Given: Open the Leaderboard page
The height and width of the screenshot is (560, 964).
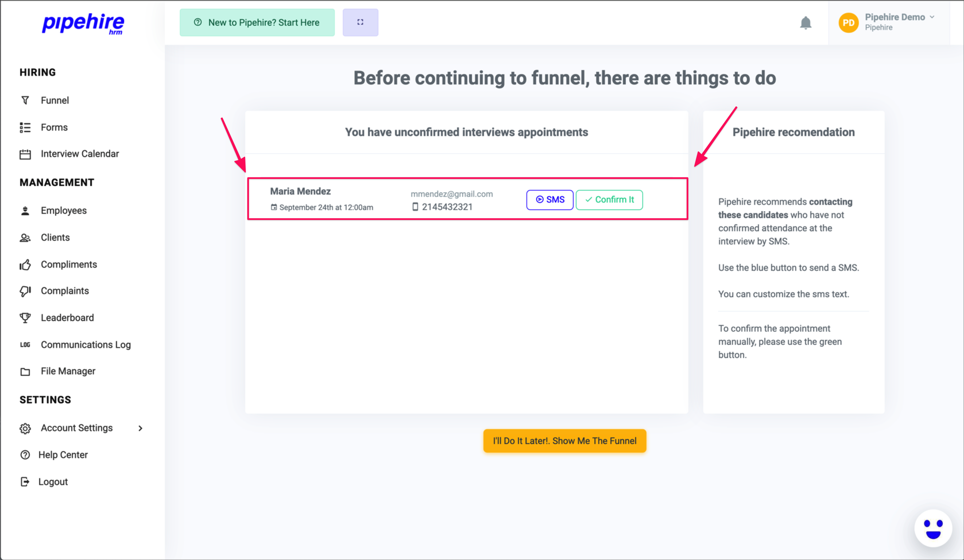Looking at the screenshot, I should click(x=67, y=318).
